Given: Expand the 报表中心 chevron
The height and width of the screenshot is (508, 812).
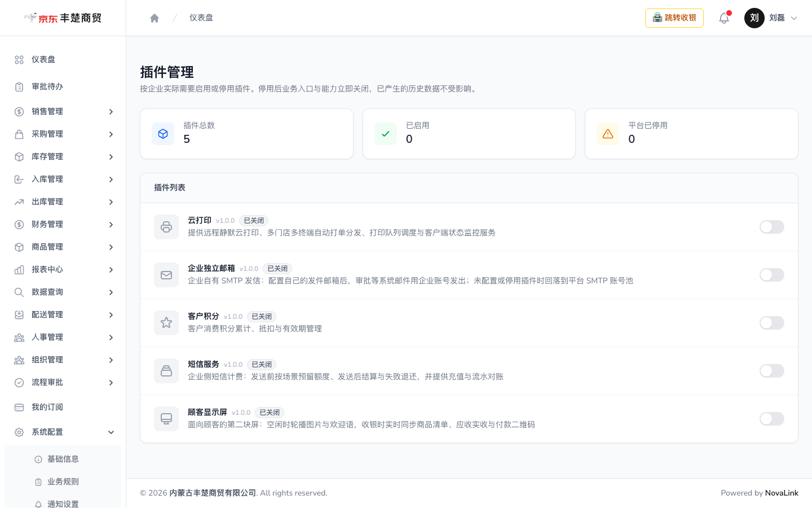Looking at the screenshot, I should (111, 270).
